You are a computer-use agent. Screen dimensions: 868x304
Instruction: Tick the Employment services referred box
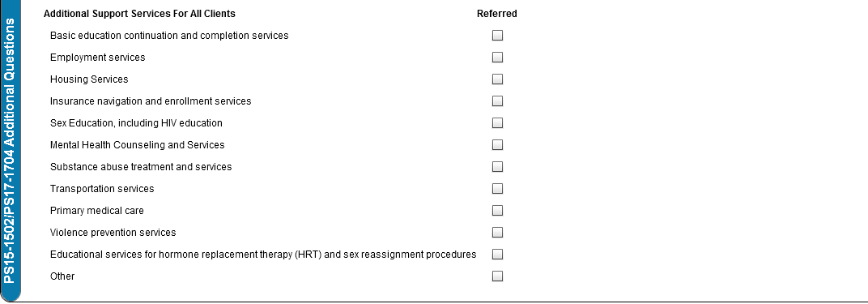[497, 57]
